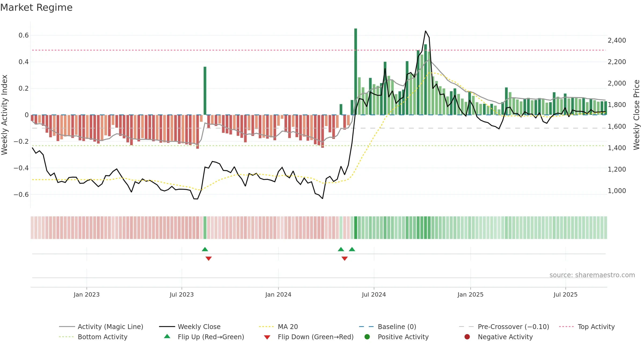Screen dimensions: 644x362
Task: Toggle the Baseline (0) legend entry
Action: coord(387,327)
